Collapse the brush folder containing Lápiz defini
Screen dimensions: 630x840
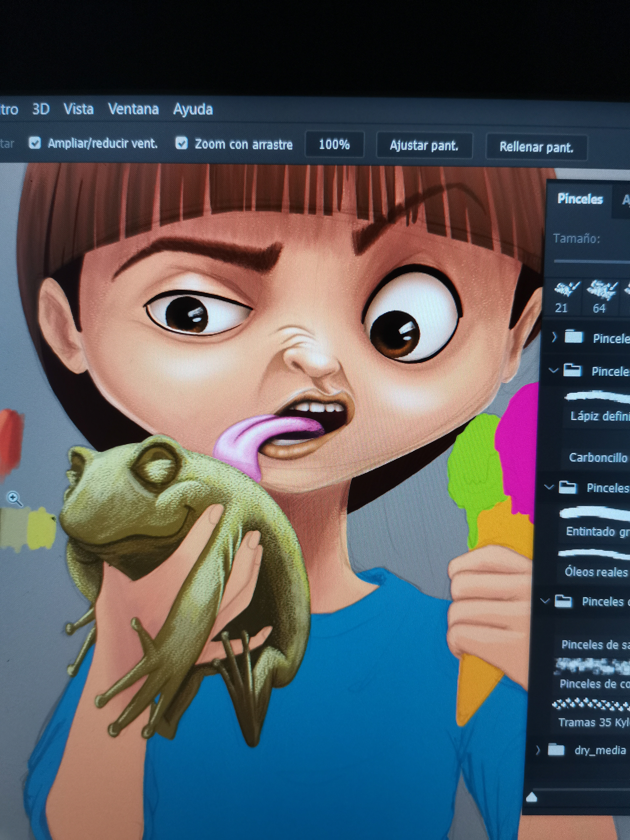[x=553, y=369]
